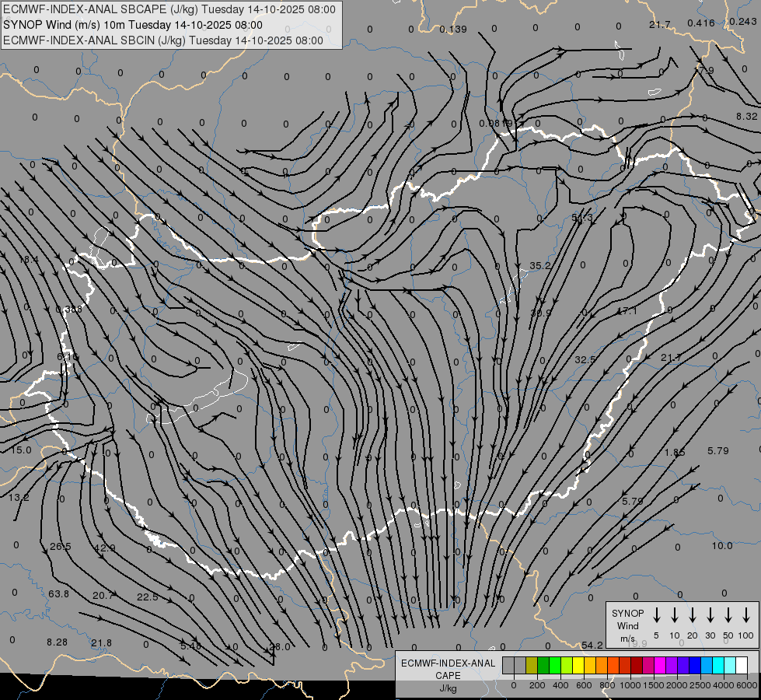The width and height of the screenshot is (761, 700).
Task: Click the magenta swatch in the CAPE legend
Action: (659, 665)
